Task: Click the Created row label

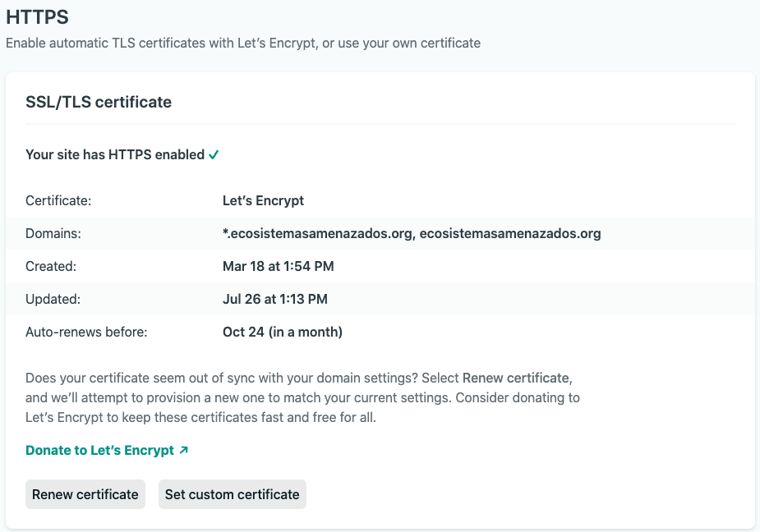Action: [x=51, y=266]
